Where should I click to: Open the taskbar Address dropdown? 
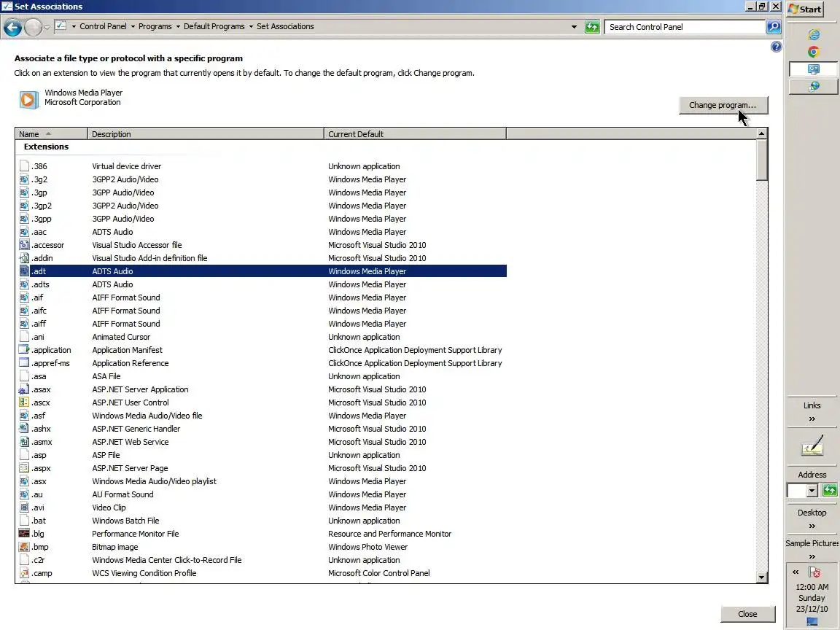pyautogui.click(x=812, y=490)
